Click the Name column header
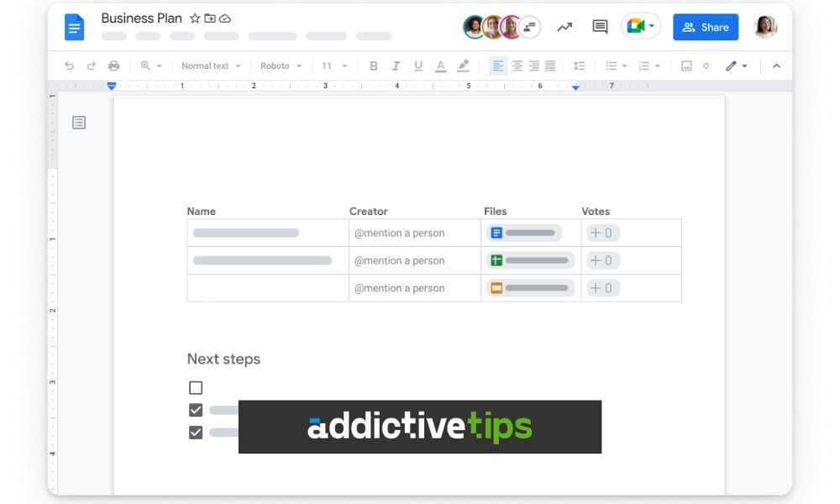 (202, 212)
